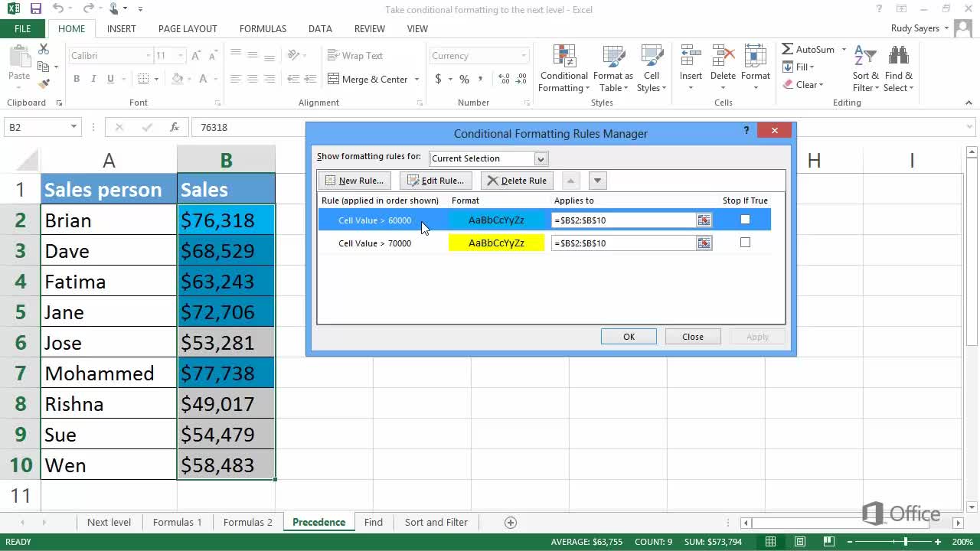Screen dimensions: 980x551
Task: Switch to Page Layout view in status bar
Action: click(799, 542)
